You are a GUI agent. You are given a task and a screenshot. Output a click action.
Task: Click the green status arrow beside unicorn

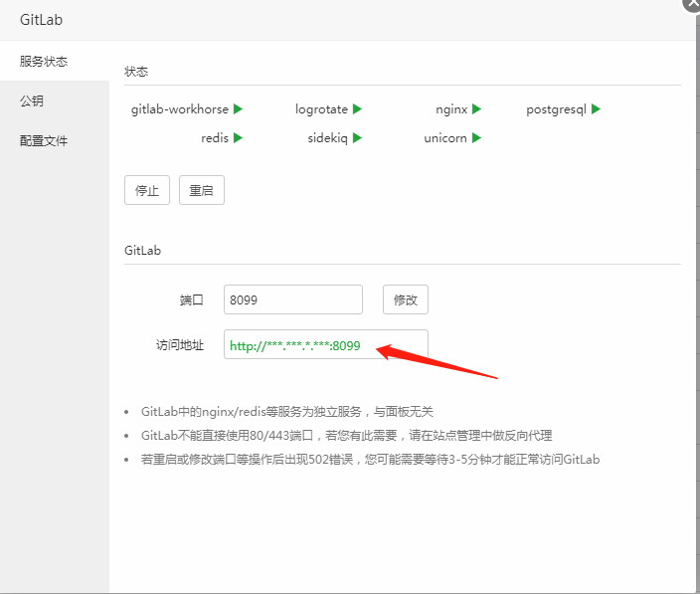477,138
